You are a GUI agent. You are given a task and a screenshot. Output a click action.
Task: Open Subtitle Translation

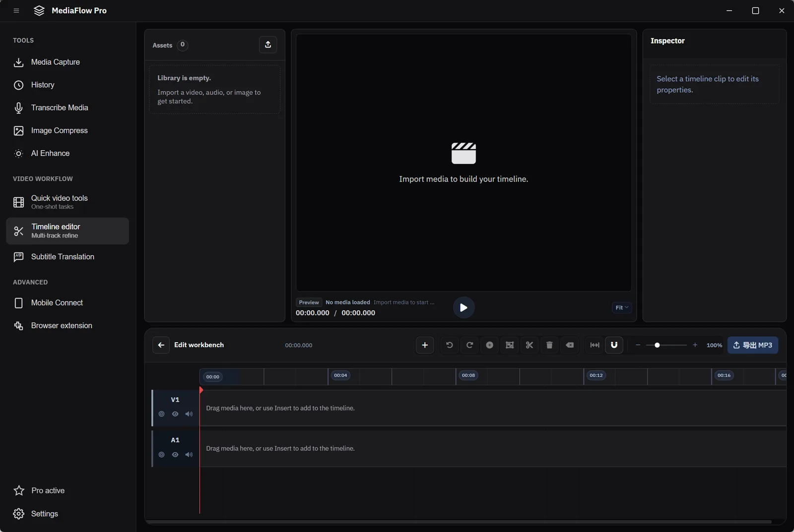[67, 256]
